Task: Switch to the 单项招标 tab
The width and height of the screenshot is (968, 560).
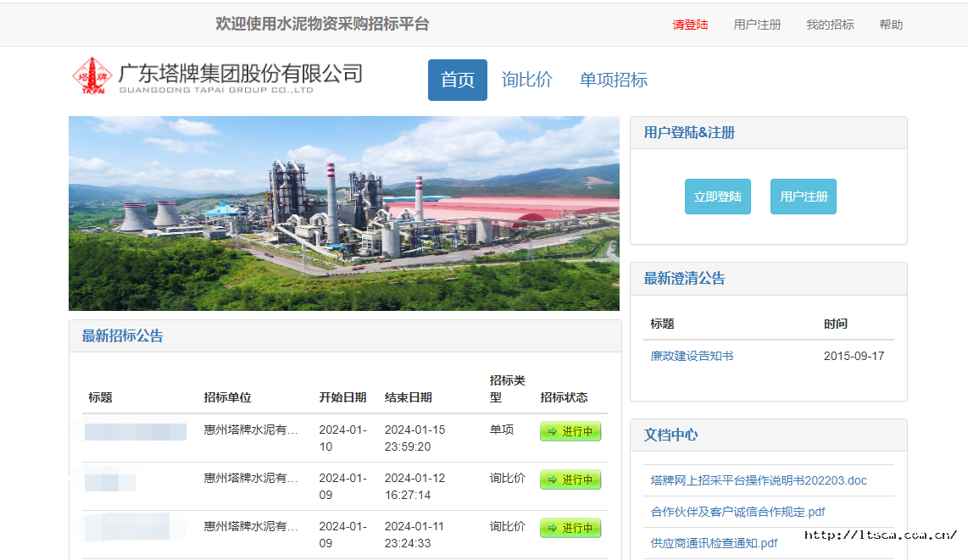Action: pos(614,80)
